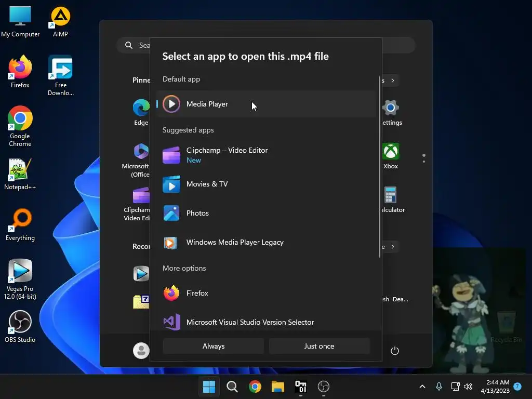This screenshot has height=399, width=532.
Task: Open AIMP desktop shortcut
Action: click(x=60, y=22)
